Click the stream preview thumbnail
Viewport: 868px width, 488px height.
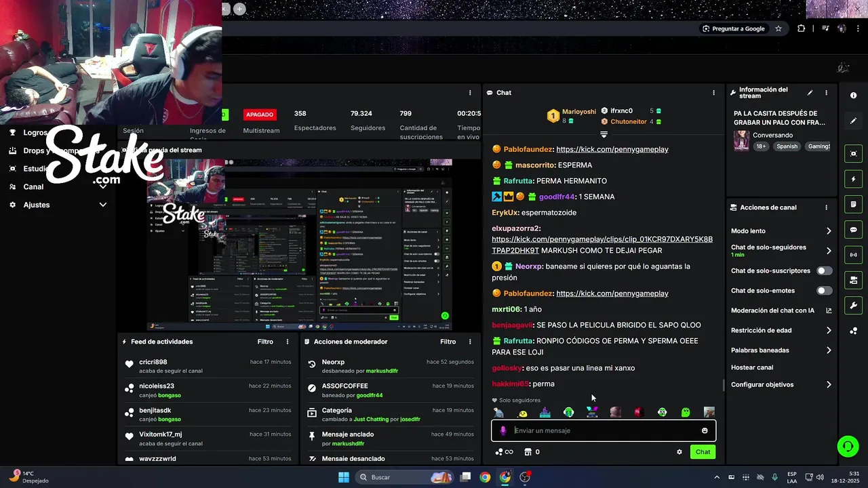pos(300,245)
